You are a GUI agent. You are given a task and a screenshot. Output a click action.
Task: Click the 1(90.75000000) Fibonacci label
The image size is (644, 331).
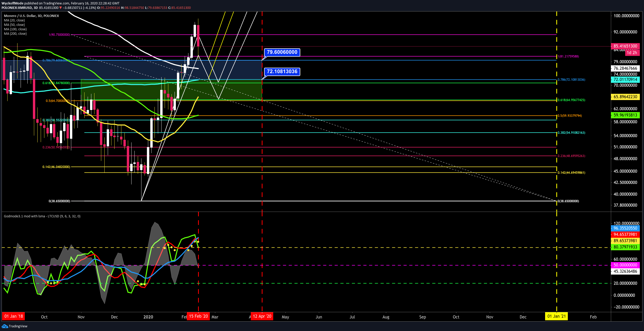[x=59, y=35]
